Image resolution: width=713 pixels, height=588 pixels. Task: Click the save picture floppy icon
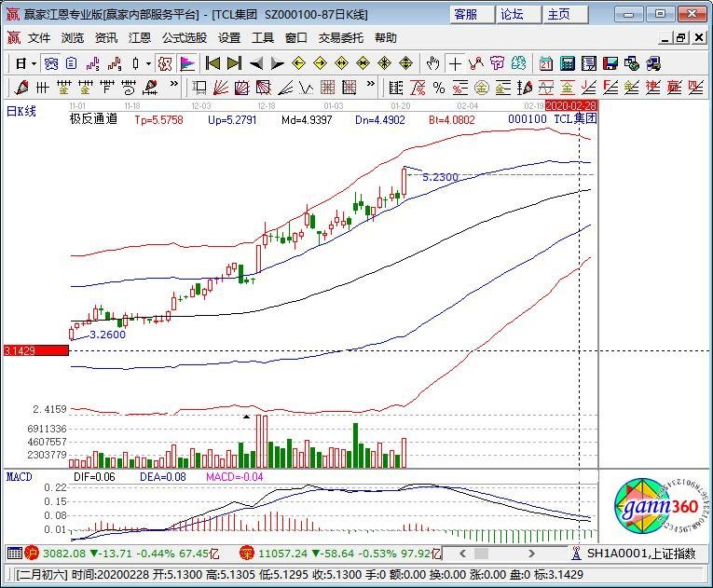(610, 63)
